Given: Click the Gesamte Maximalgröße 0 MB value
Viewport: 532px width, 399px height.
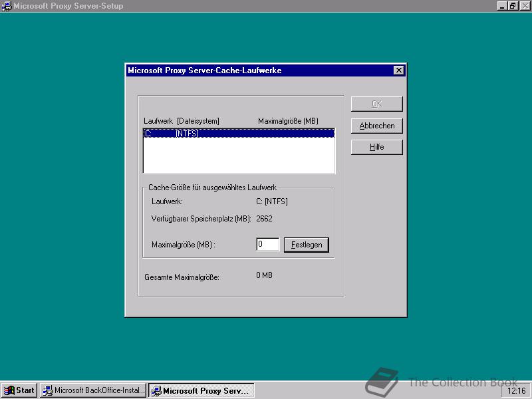Looking at the screenshot, I should pos(264,275).
